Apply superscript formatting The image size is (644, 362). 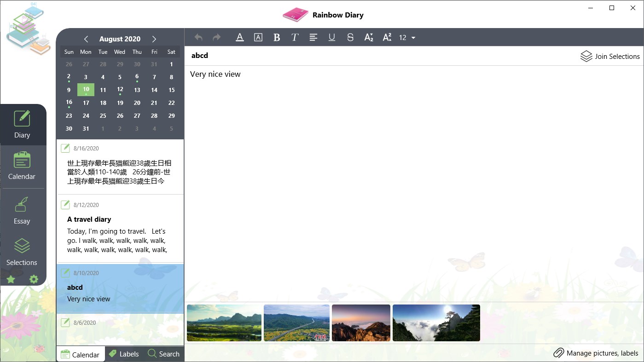387,37
